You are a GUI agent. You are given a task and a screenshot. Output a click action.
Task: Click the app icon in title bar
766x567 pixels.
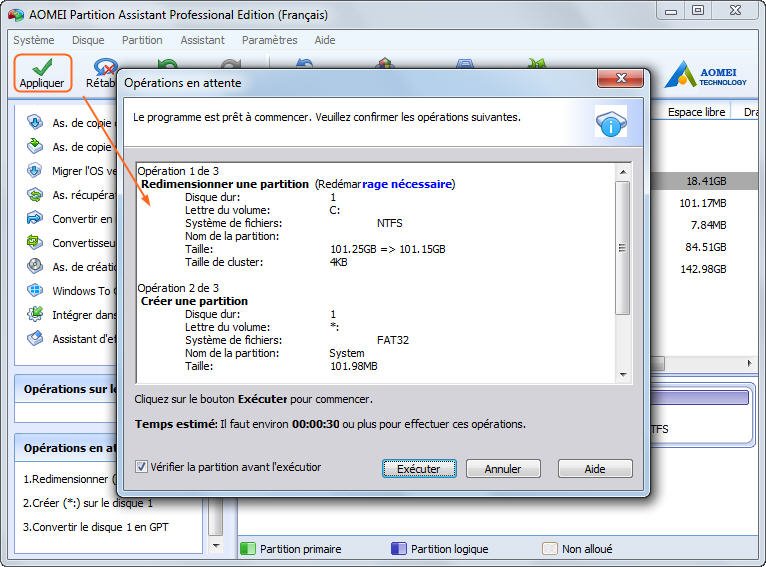[x=16, y=15]
